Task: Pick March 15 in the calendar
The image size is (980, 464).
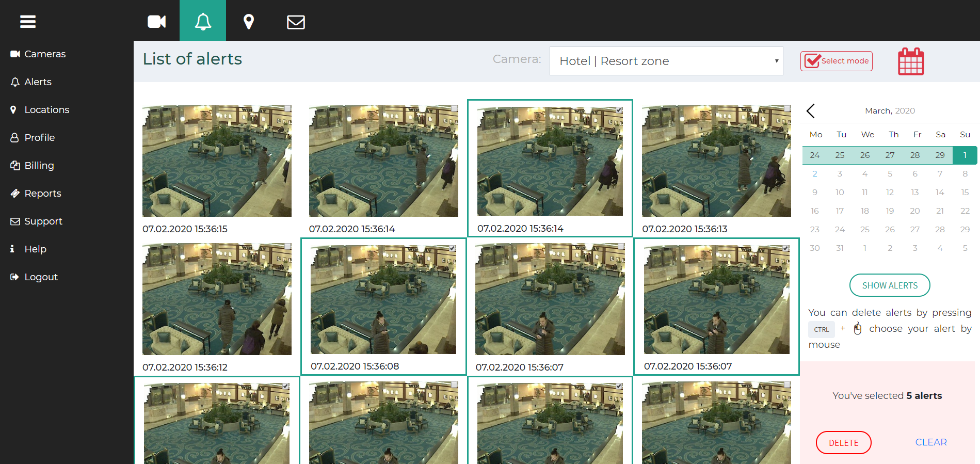Action: point(965,192)
